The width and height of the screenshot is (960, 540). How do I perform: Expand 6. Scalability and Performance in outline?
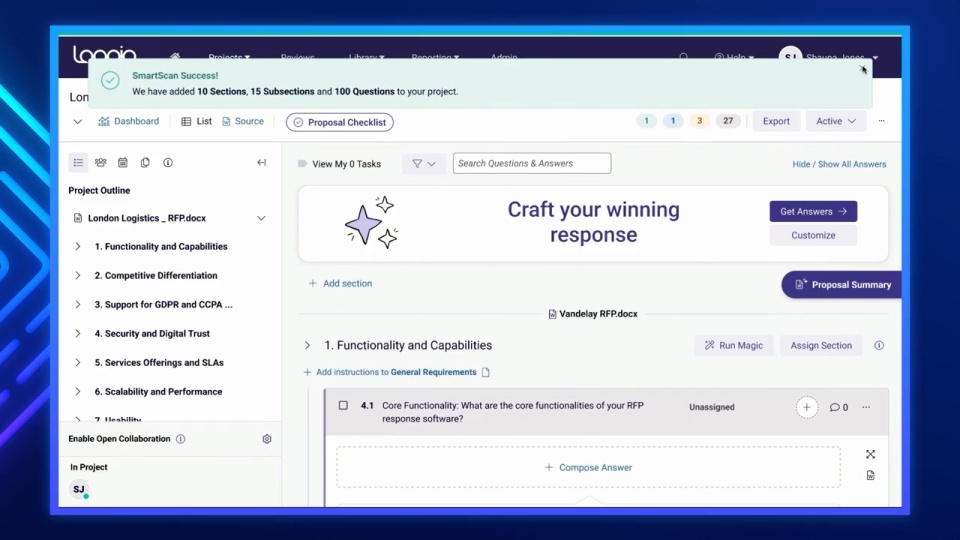pyautogui.click(x=78, y=392)
